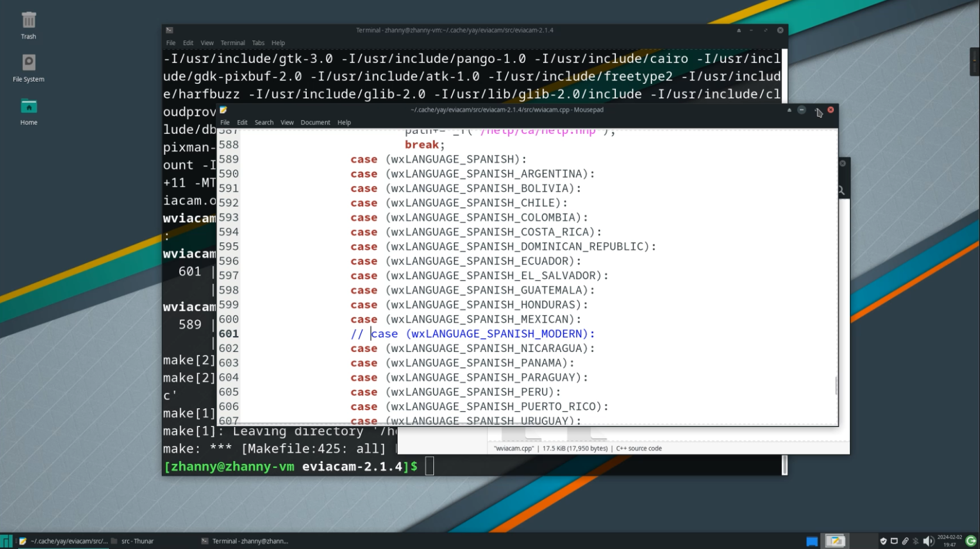
Task: Shade Mousepad window with roll-up arrow
Action: pyautogui.click(x=789, y=110)
